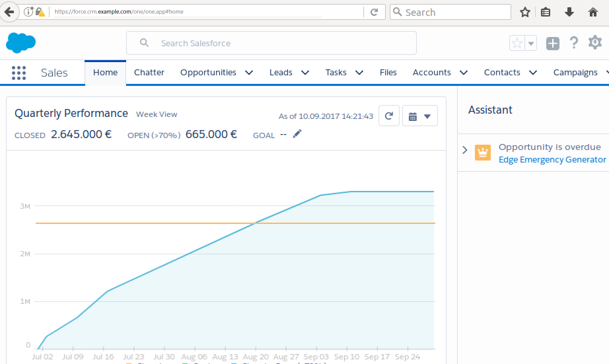Expand the overdue opportunity assistant item

click(x=465, y=150)
